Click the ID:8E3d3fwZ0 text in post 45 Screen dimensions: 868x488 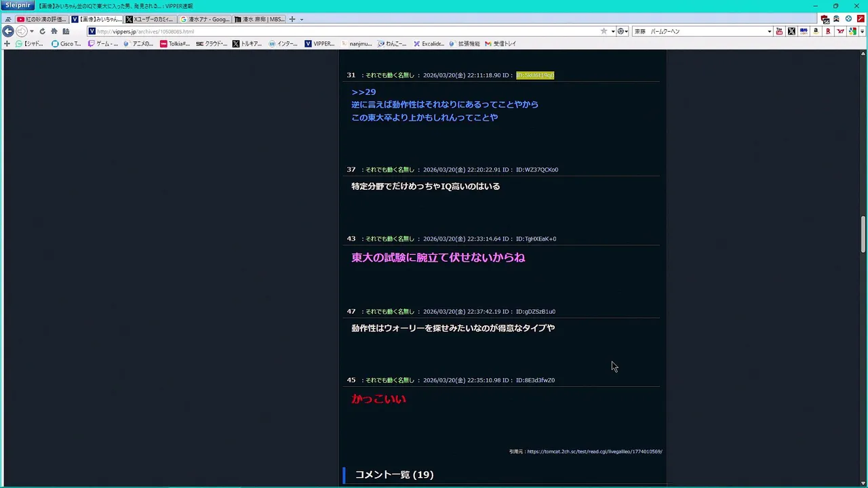tap(535, 380)
